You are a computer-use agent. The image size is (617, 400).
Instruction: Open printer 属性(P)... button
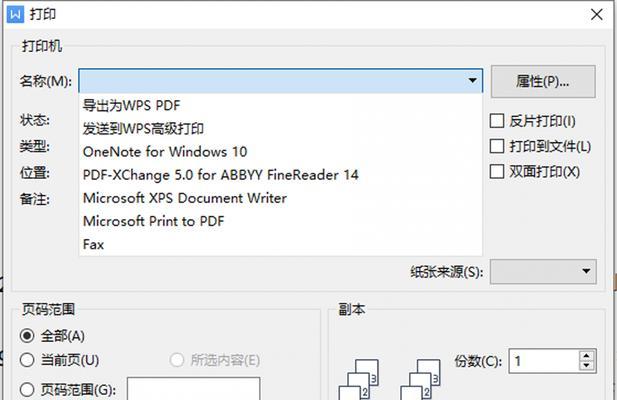coord(543,81)
